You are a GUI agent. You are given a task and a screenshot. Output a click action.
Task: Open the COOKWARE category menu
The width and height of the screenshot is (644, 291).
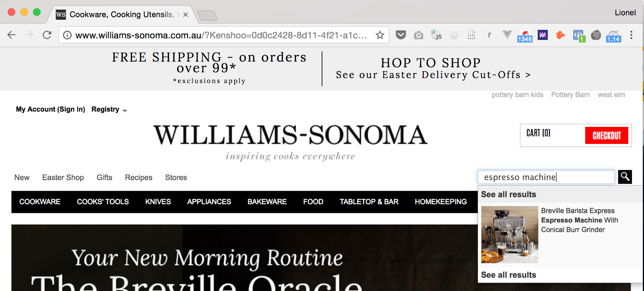pos(40,202)
